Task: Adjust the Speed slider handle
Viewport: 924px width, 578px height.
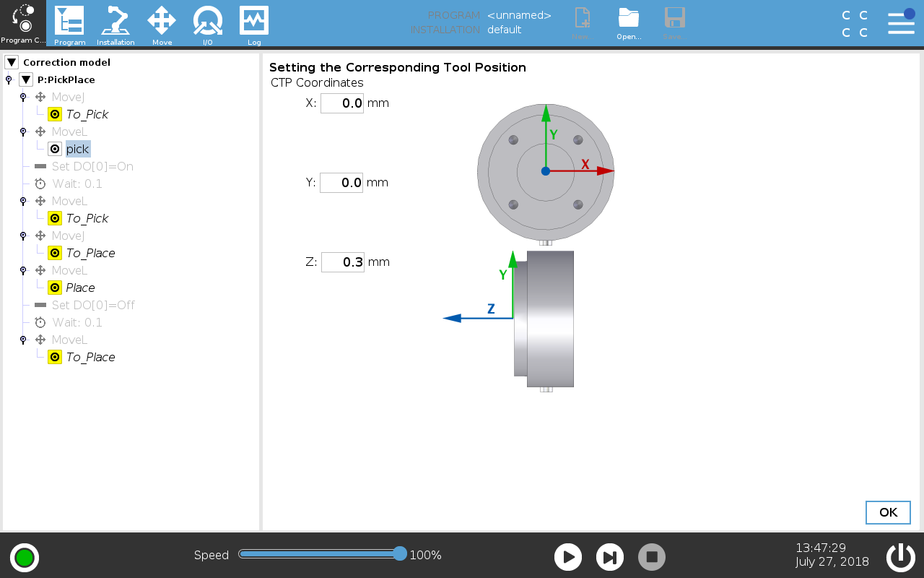Action: (x=400, y=554)
